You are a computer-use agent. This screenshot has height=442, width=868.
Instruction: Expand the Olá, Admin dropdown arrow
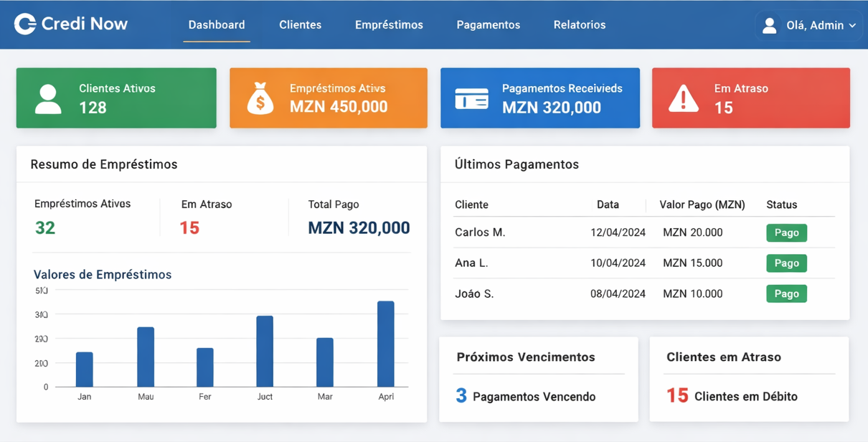click(x=852, y=26)
